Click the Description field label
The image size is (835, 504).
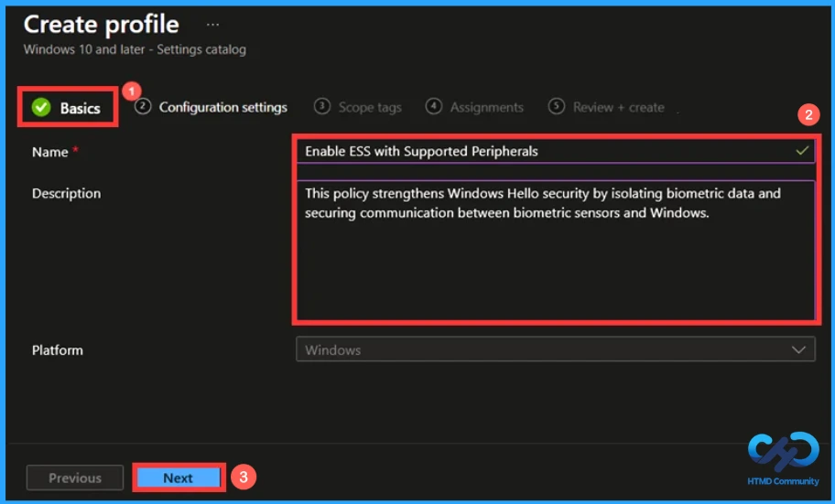tap(66, 193)
